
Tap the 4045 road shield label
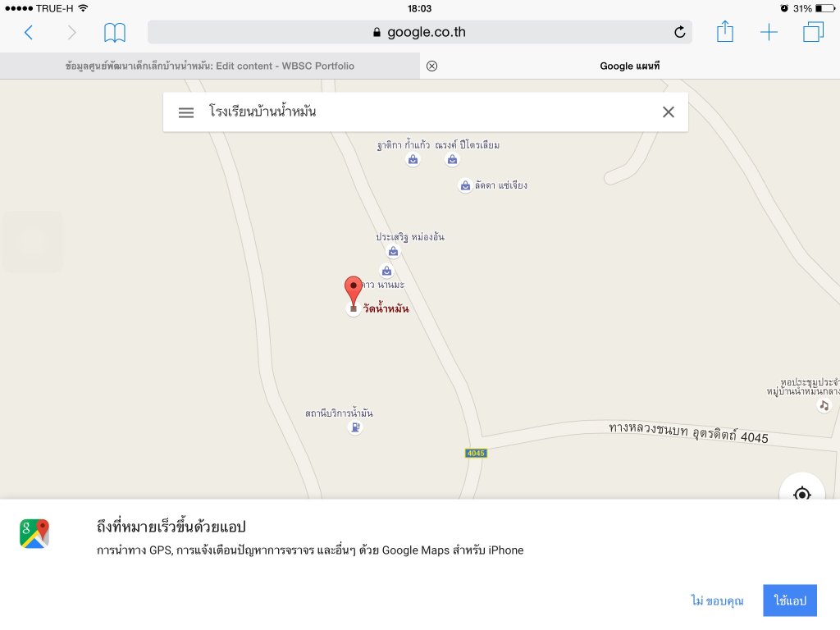click(x=476, y=453)
